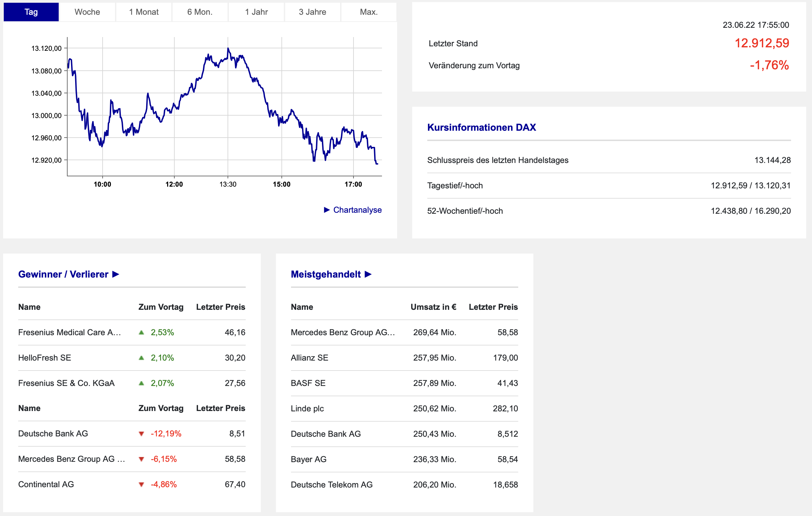Click the 13:30 peak on the DAX chart line

[228, 49]
